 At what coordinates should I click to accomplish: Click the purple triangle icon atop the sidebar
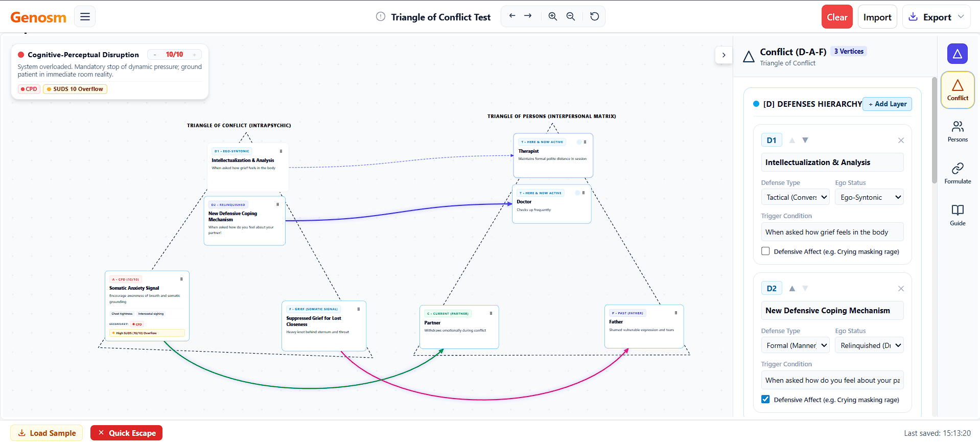pos(957,54)
